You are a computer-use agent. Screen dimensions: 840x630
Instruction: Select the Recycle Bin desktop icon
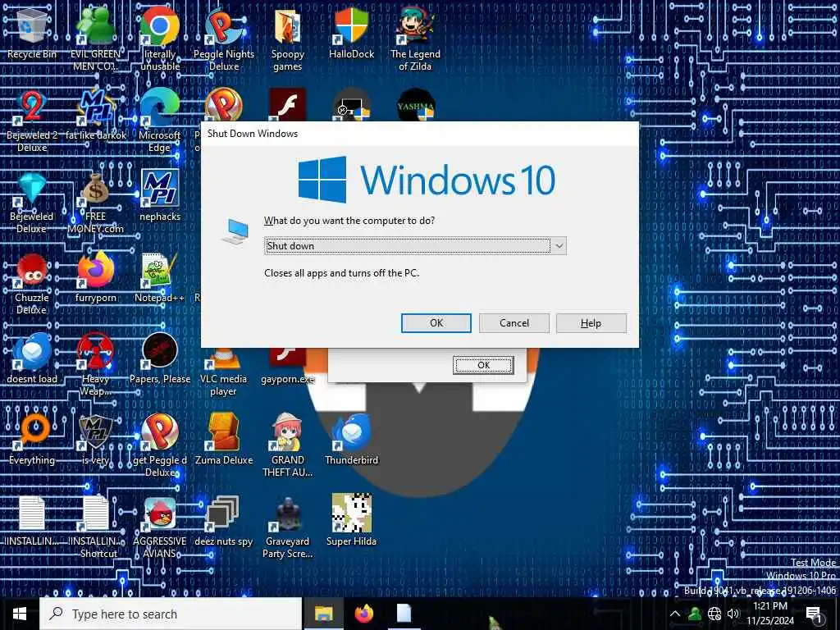coord(32,33)
